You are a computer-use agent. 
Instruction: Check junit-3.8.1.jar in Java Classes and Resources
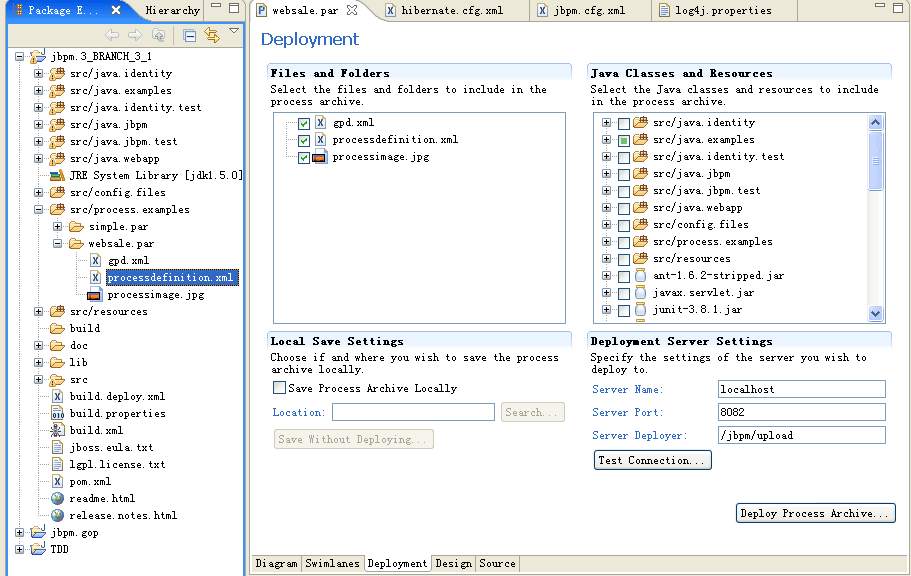coord(623,310)
